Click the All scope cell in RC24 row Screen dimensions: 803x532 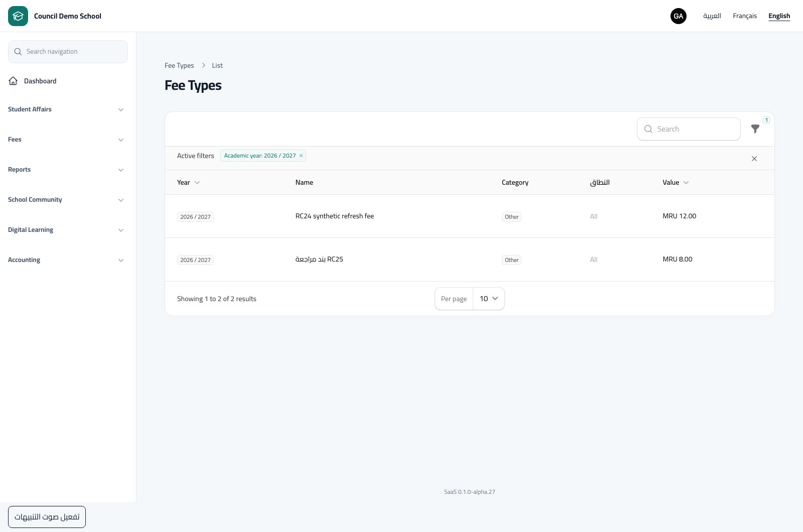click(594, 216)
